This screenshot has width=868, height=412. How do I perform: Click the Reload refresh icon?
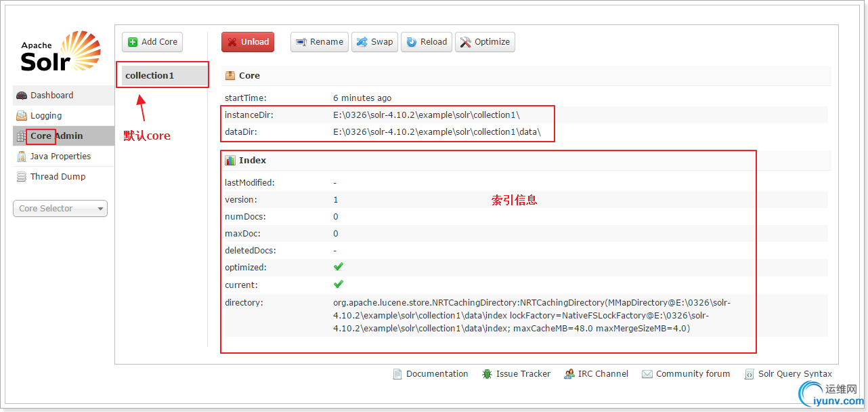click(412, 42)
